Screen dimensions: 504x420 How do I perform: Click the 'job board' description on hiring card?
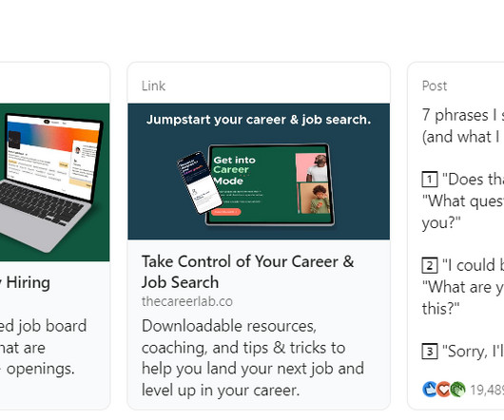pos(44,348)
